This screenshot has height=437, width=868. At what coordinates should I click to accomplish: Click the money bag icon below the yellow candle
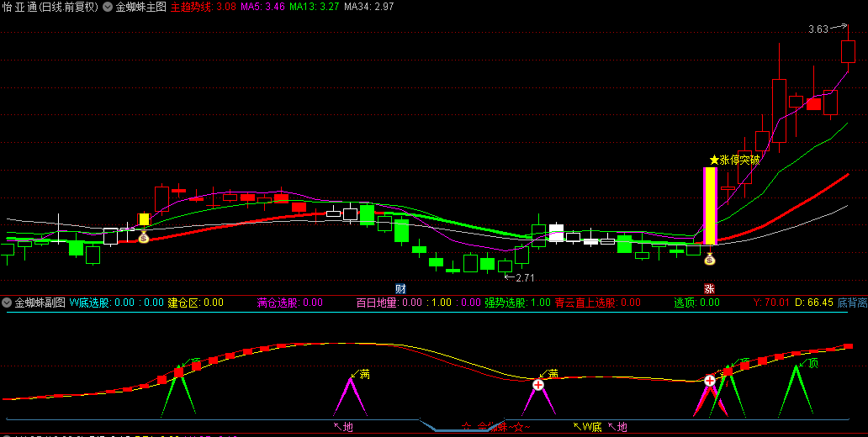pos(143,238)
